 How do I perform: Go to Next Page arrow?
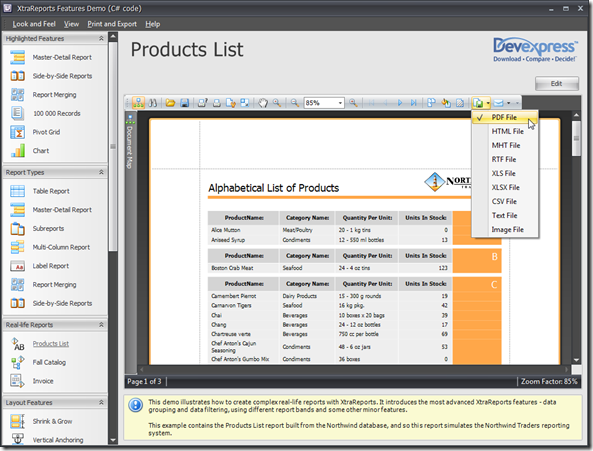tap(400, 103)
